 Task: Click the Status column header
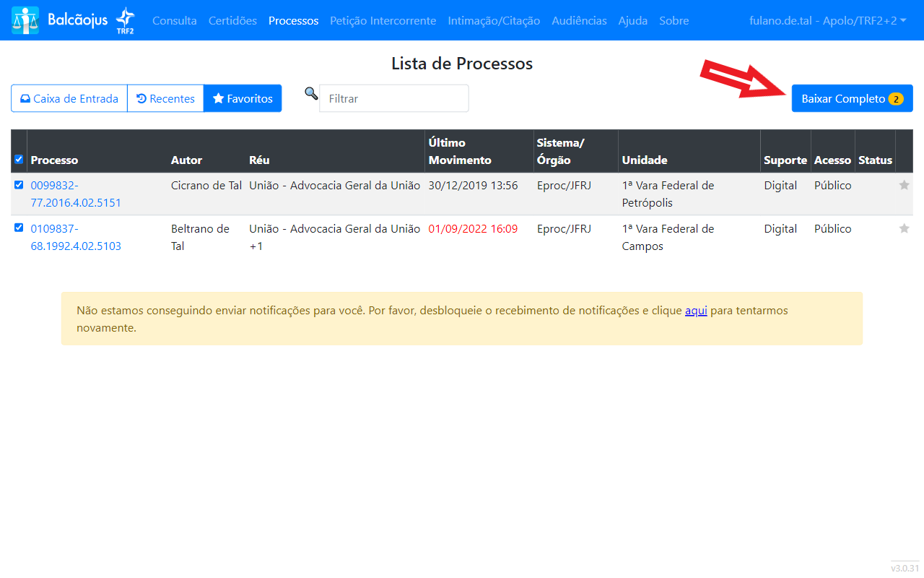click(x=876, y=160)
